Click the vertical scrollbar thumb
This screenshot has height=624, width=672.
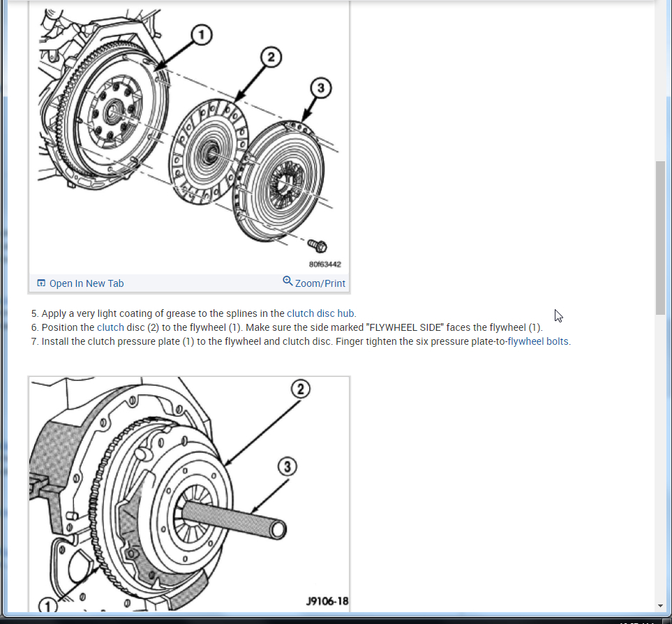coord(660,238)
